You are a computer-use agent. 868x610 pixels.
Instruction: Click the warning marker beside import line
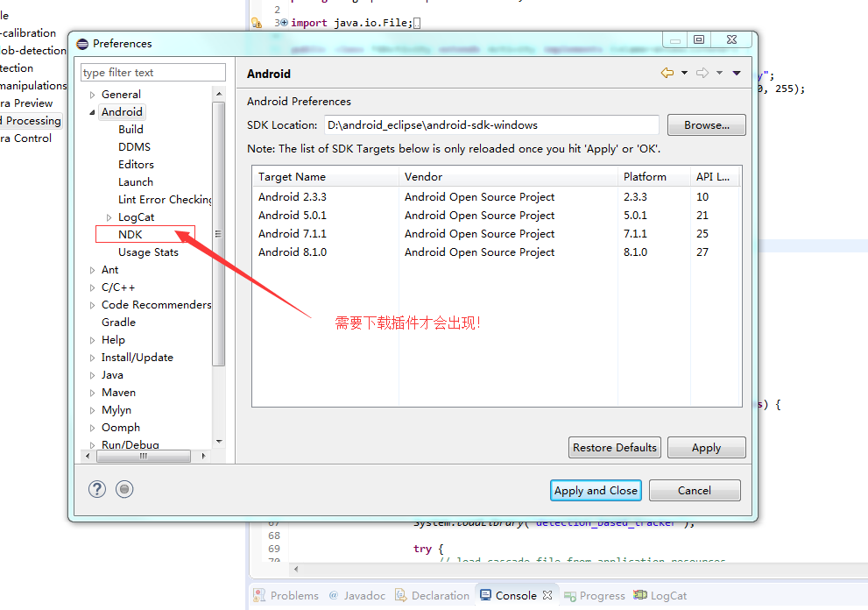257,23
